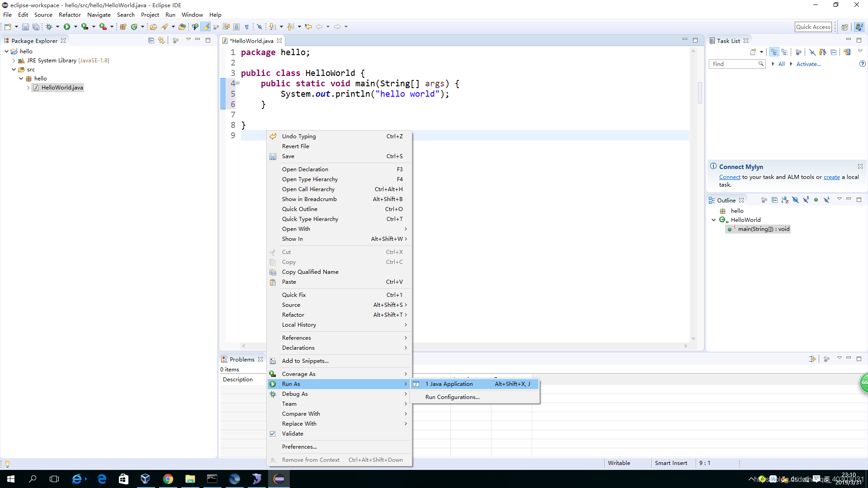Click the New Java Class toolbar icon
This screenshot has width=868, height=488.
click(134, 27)
